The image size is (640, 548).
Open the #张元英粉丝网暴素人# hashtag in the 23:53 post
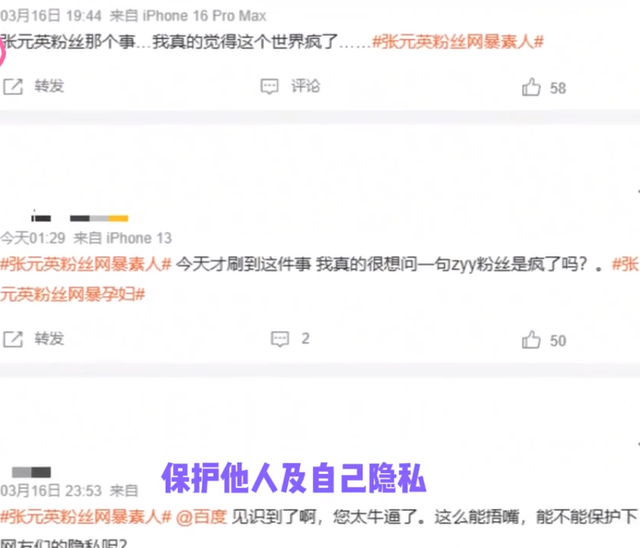pyautogui.click(x=86, y=517)
